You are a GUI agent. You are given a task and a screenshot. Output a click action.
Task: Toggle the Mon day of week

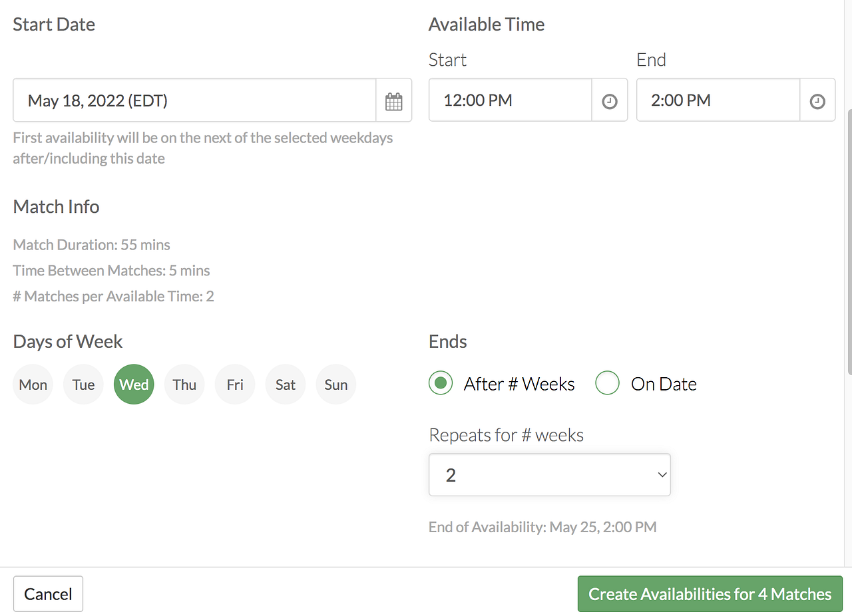click(x=33, y=385)
